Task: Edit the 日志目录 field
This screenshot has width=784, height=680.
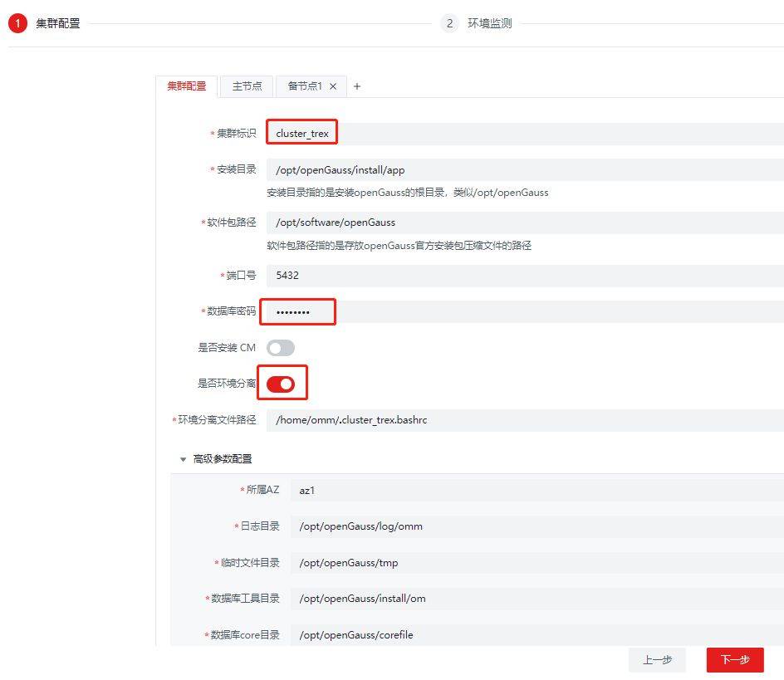Action: point(537,526)
